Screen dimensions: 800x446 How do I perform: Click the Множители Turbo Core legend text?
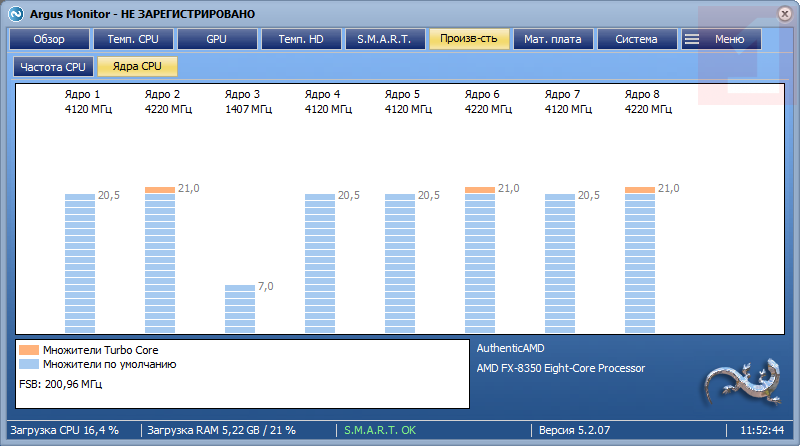tap(101, 350)
